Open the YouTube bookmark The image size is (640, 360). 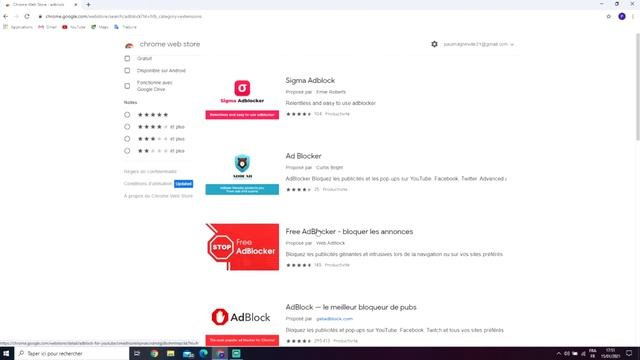pyautogui.click(x=74, y=27)
